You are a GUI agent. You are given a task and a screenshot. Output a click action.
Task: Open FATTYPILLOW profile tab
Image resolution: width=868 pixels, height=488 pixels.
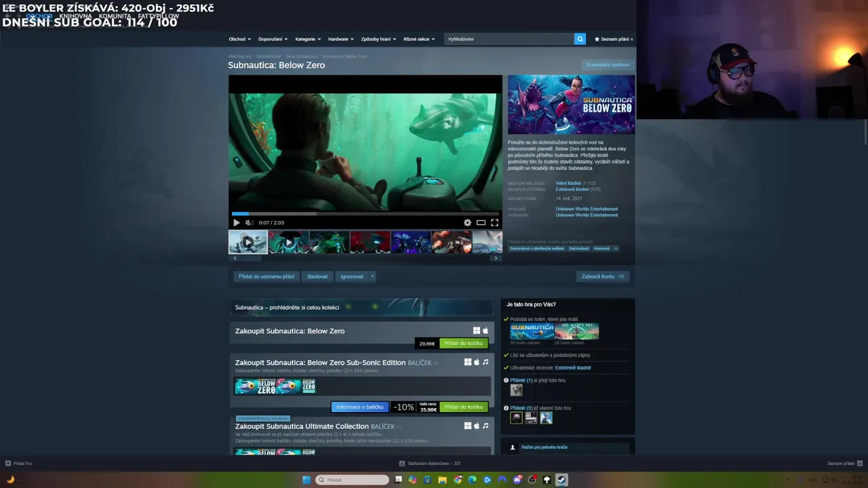[x=158, y=16]
